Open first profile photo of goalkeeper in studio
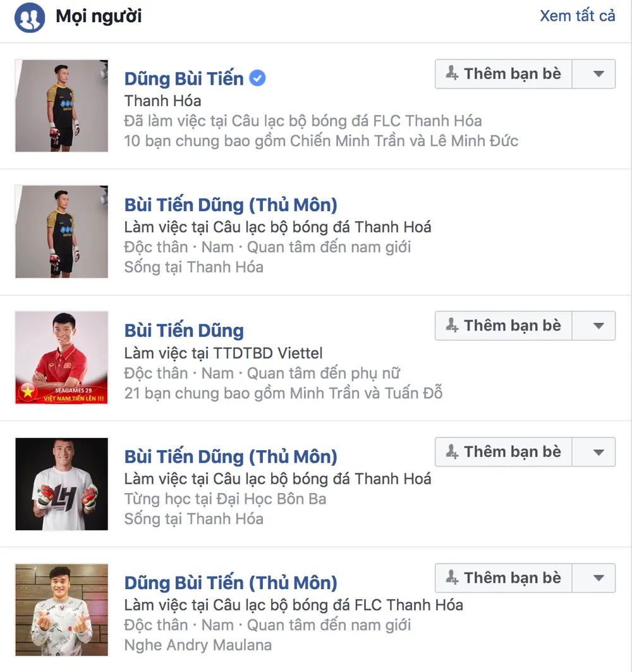This screenshot has width=632, height=672. [62, 106]
